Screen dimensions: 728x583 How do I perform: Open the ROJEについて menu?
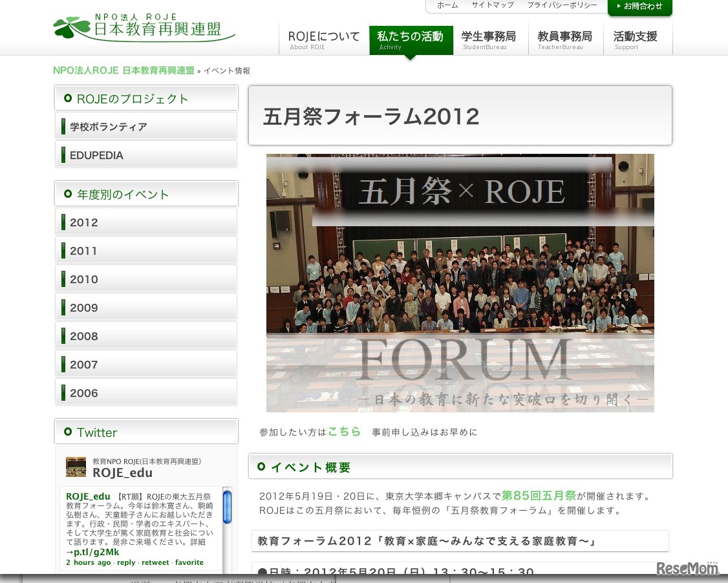click(323, 39)
